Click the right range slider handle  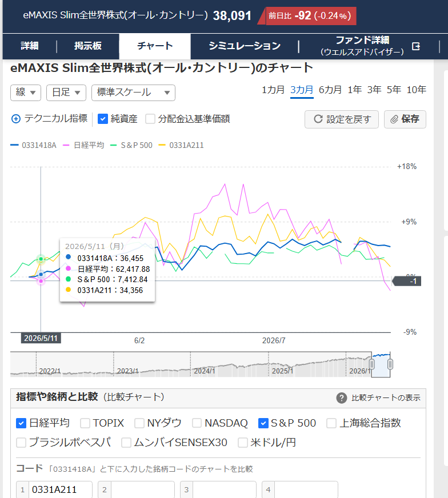pyautogui.click(x=390, y=364)
